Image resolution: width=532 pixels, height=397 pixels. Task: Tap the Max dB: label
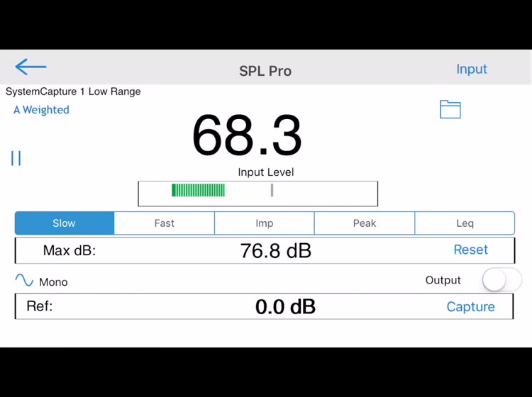click(x=70, y=250)
